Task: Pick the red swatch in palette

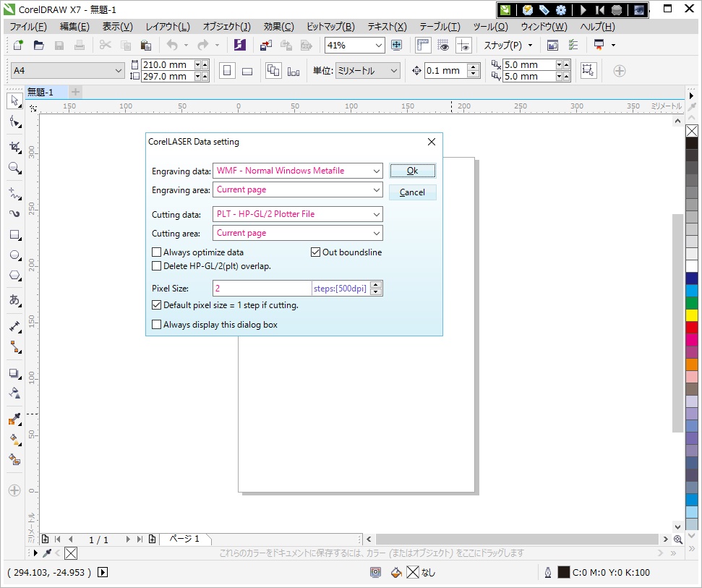Action: (x=692, y=328)
